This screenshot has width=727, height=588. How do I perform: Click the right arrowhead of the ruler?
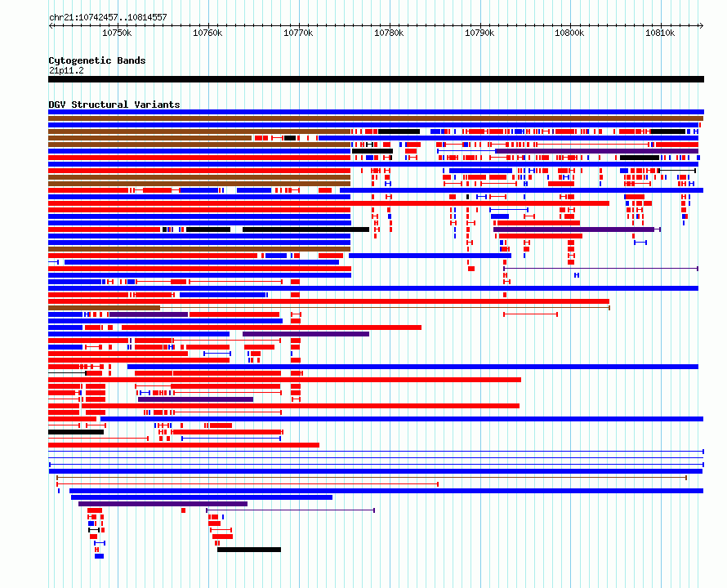702,25
